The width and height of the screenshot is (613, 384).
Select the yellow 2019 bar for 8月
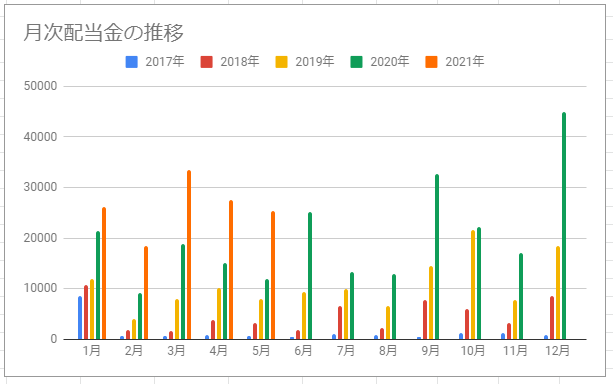(388, 323)
